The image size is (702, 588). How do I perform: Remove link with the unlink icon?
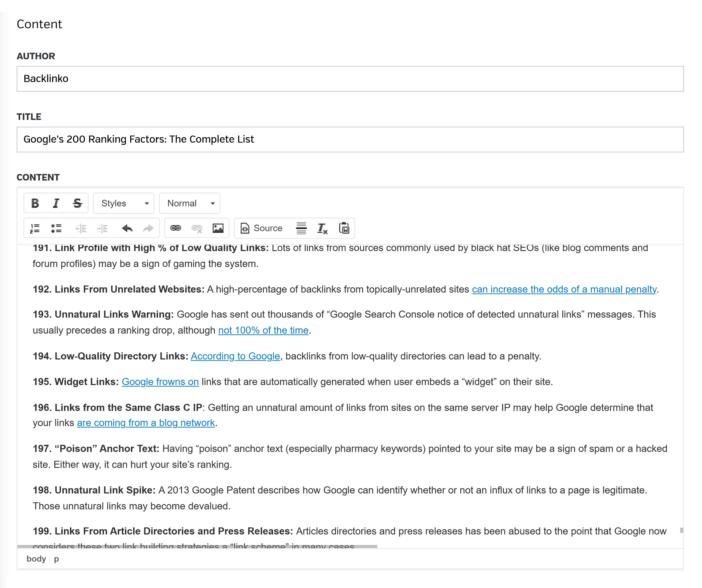197,228
